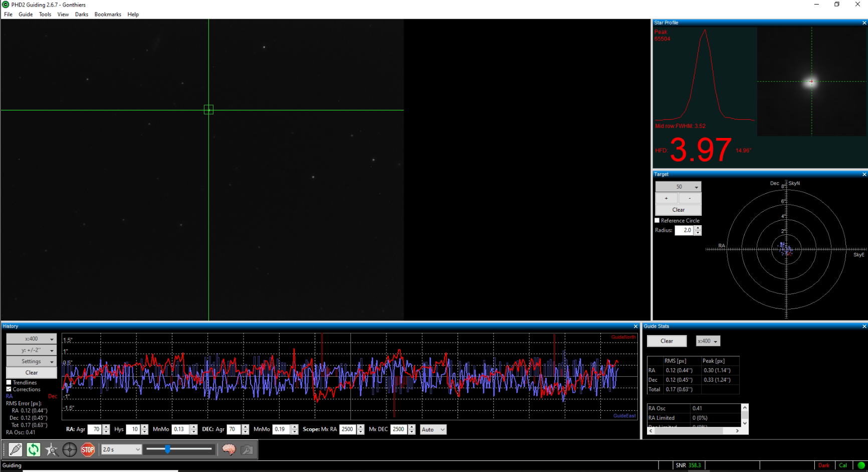Open the Connect Equipment (USB) icon
Viewport: 868px width, 472px height.
(x=16, y=449)
